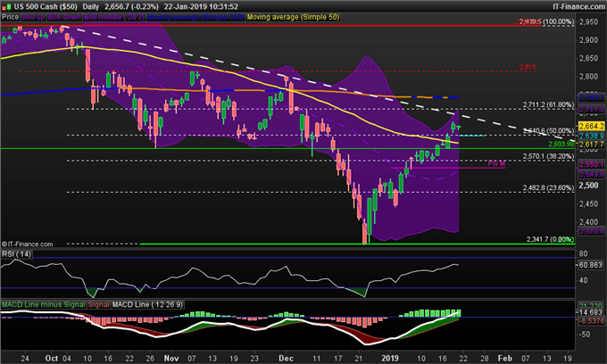Click the purple 2,376.8 lower band tag
The image size is (607, 364).
pyautogui.click(x=591, y=231)
